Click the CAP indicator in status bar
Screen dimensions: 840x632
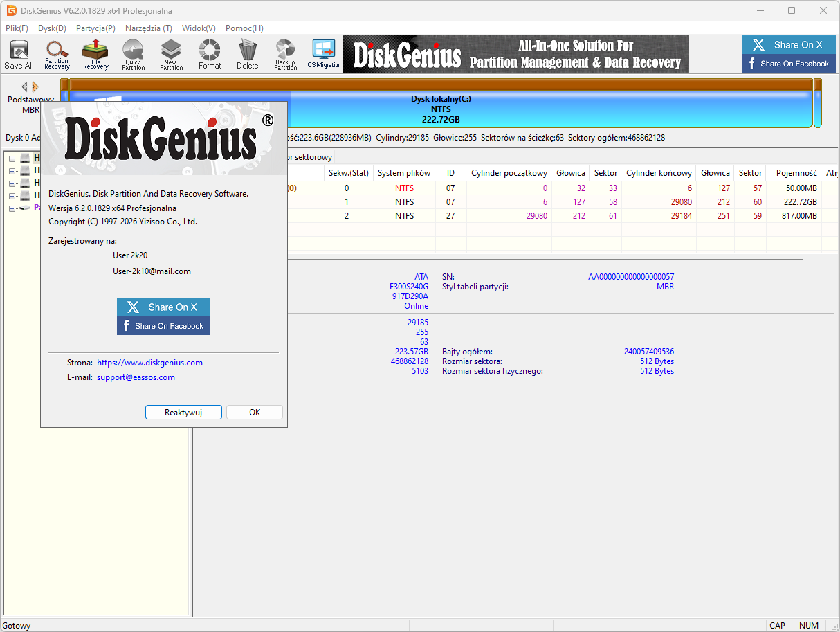pyautogui.click(x=778, y=625)
